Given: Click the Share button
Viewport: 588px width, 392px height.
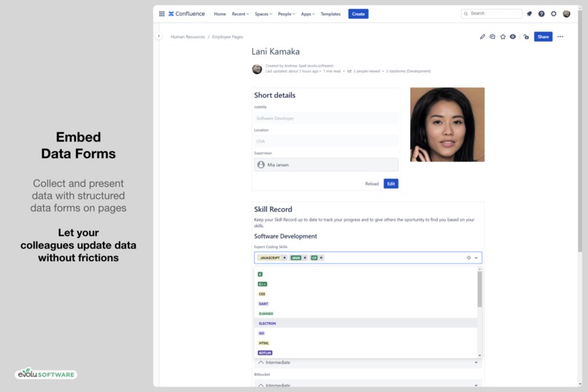Looking at the screenshot, I should tap(543, 36).
